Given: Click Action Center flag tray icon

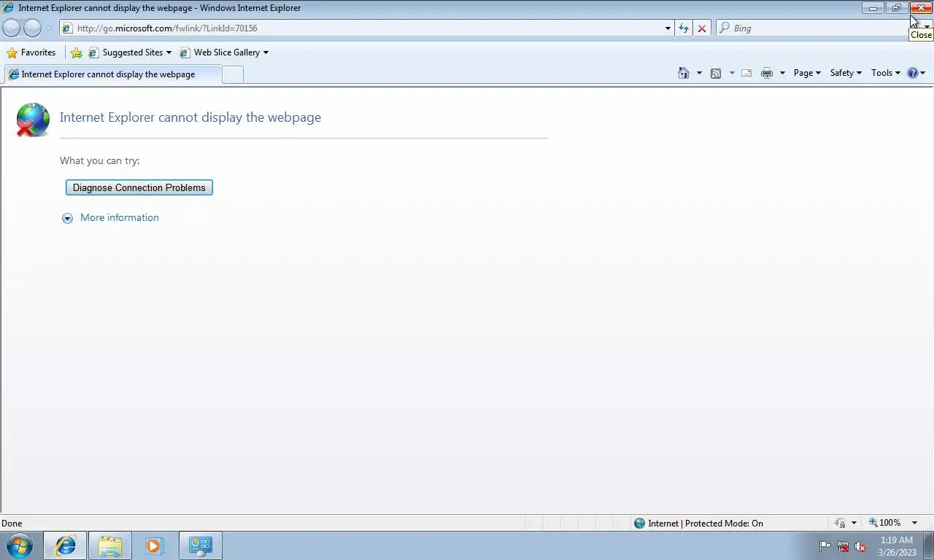Looking at the screenshot, I should point(825,546).
